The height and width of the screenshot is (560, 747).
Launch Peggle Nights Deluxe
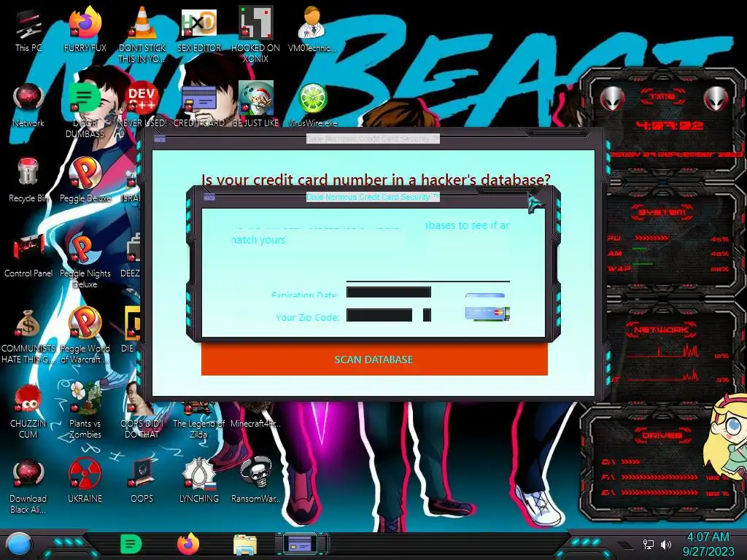(85, 260)
